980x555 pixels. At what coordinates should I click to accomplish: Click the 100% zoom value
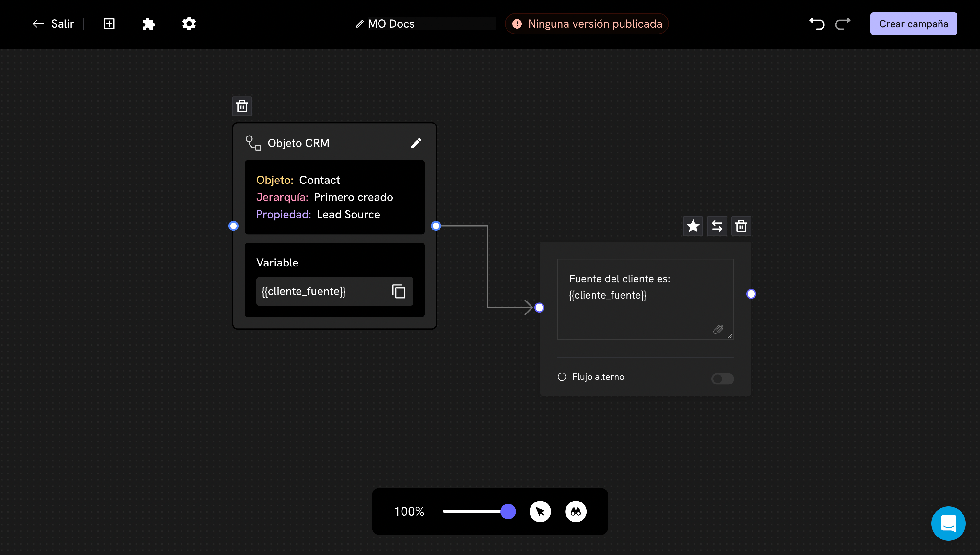pyautogui.click(x=409, y=511)
